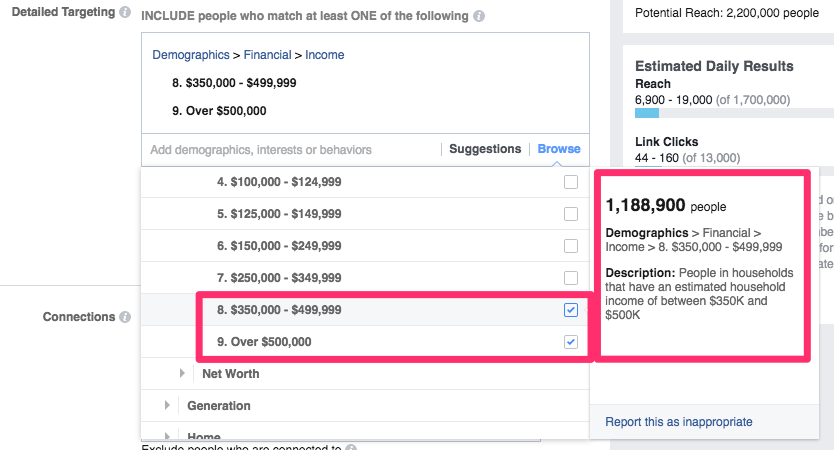Screen dimensions: 834x450
Task: Click the info icon next to Connections
Action: coord(125,317)
